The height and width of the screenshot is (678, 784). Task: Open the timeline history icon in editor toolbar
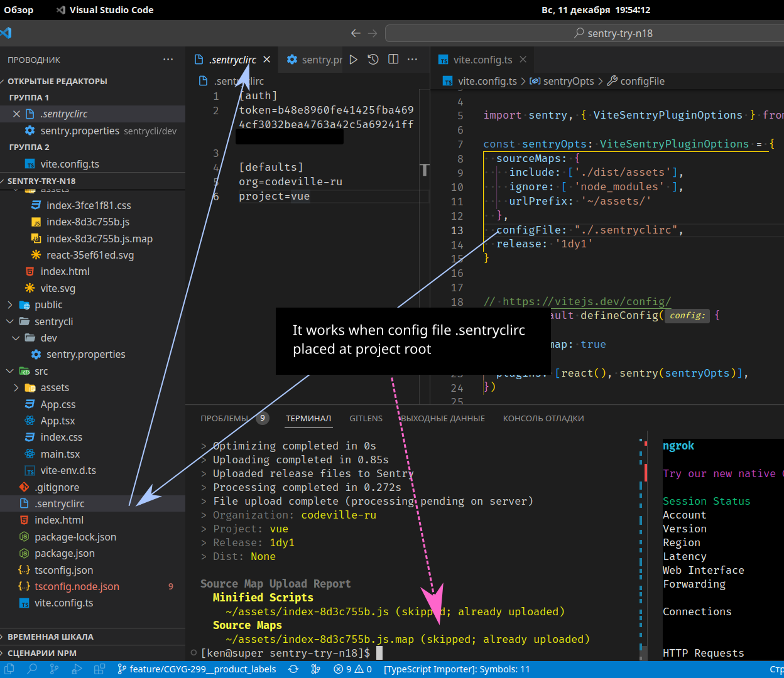click(x=373, y=60)
